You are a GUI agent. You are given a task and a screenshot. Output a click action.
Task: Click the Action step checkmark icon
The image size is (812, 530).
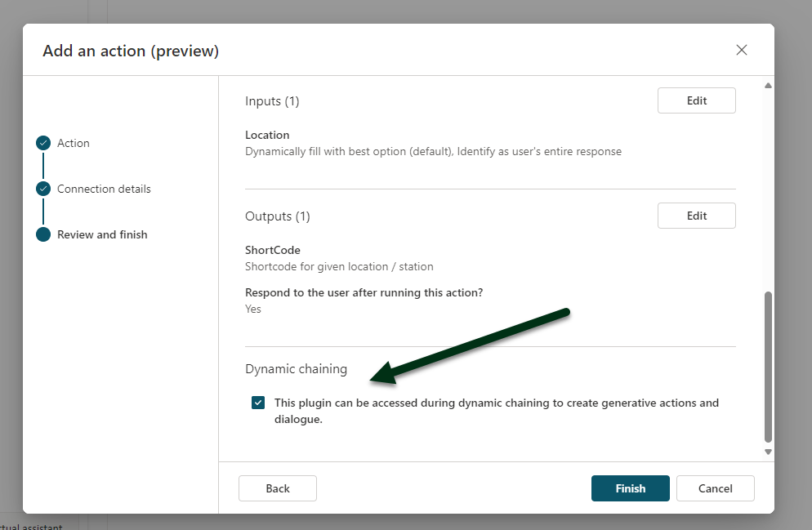43,143
